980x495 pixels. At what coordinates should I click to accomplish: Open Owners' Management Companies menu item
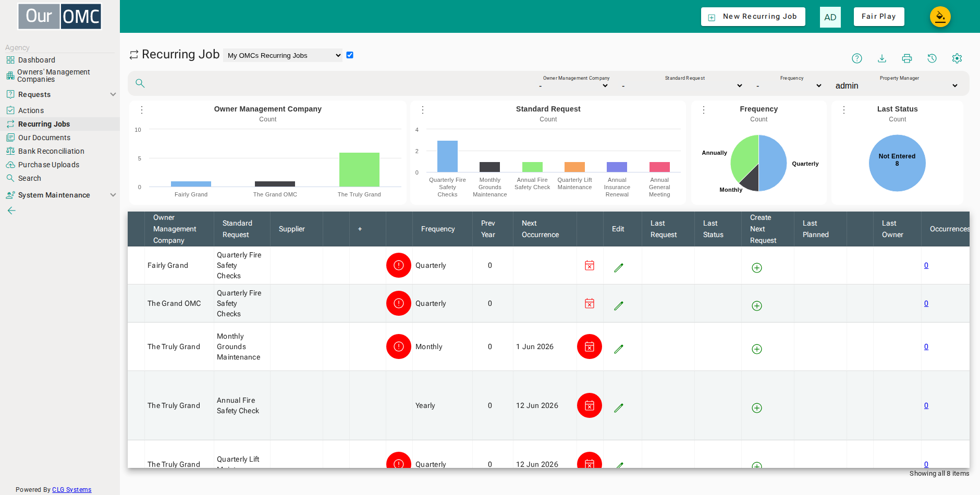point(54,76)
